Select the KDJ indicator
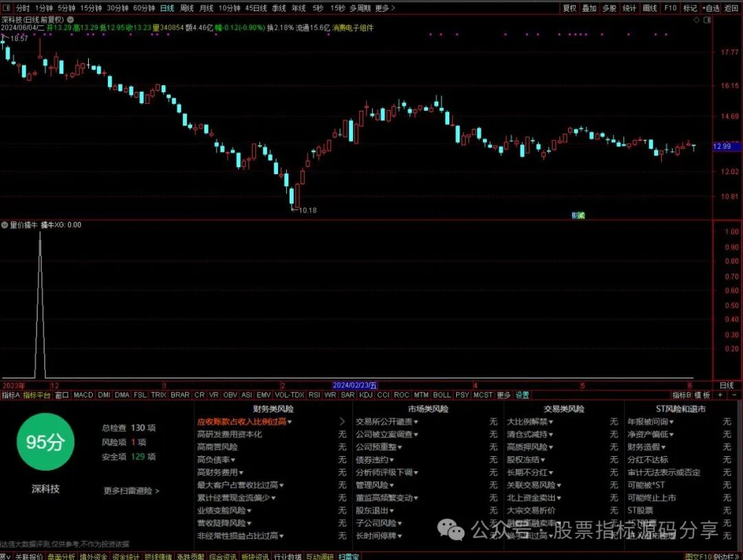The height and width of the screenshot is (560, 743). tap(365, 395)
